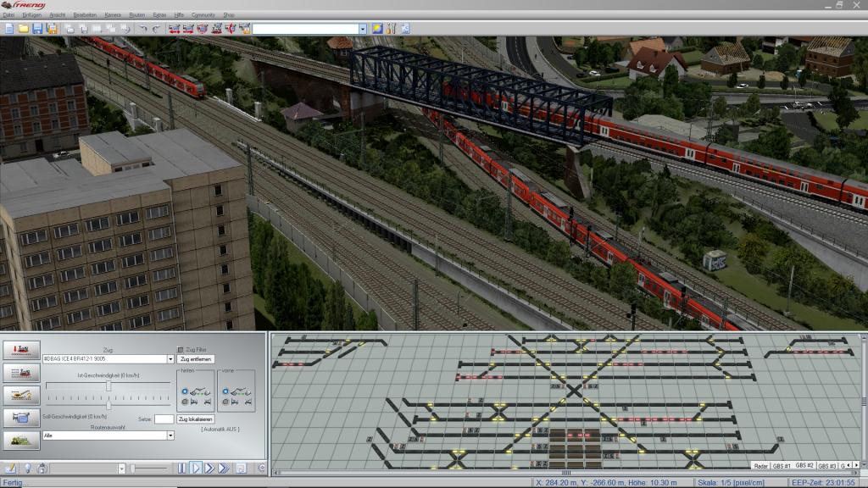Image resolution: width=868 pixels, height=488 pixels.
Task: Select the coupling radio button under hinten
Action: (x=185, y=391)
